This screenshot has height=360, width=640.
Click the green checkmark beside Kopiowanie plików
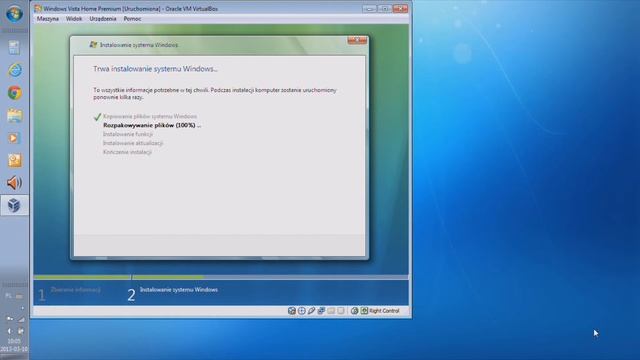tap(97, 117)
